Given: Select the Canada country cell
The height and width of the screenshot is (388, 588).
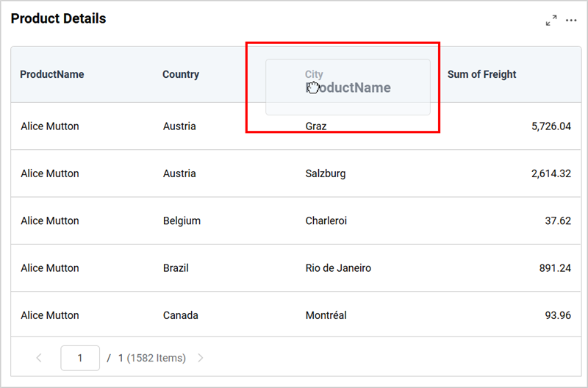Looking at the screenshot, I should [x=181, y=315].
